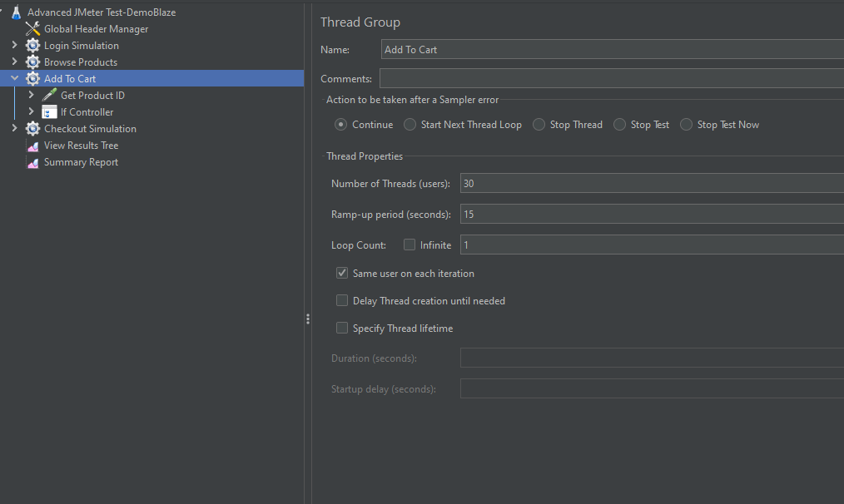Image resolution: width=844 pixels, height=504 pixels.
Task: Click the Browse Products gear icon
Action: point(32,62)
